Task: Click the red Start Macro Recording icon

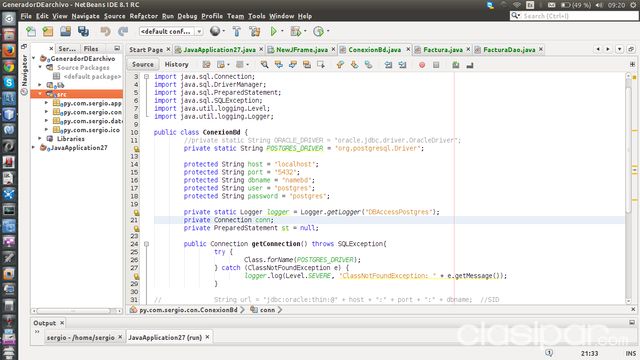Action: (x=422, y=65)
